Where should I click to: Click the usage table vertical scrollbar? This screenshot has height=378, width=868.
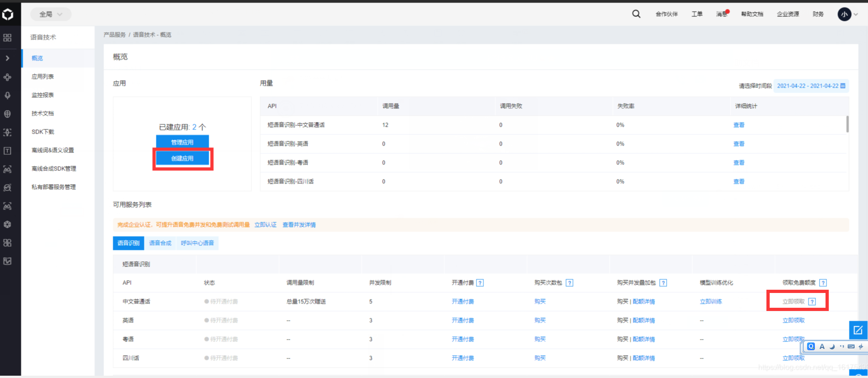pyautogui.click(x=847, y=124)
